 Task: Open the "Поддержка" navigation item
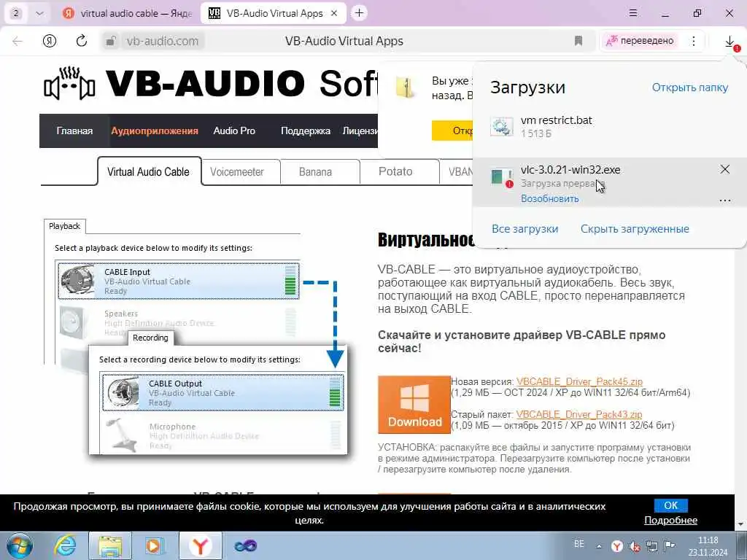pos(306,131)
